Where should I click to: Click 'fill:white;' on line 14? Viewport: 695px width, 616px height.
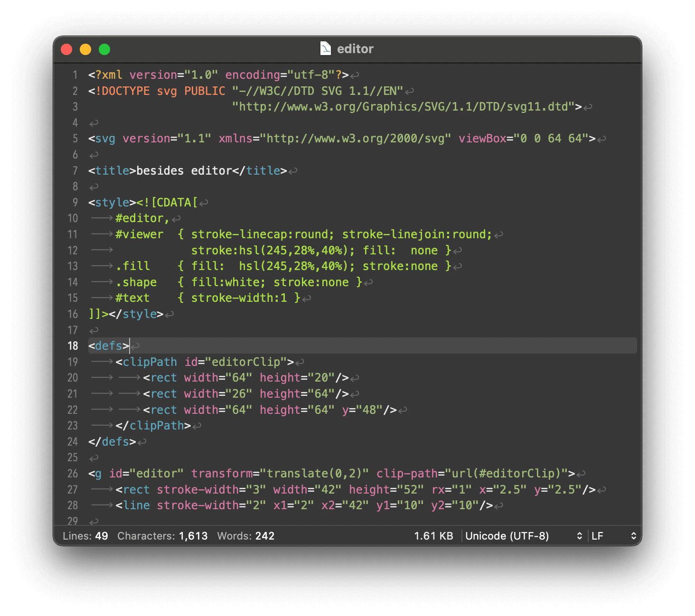228,282
